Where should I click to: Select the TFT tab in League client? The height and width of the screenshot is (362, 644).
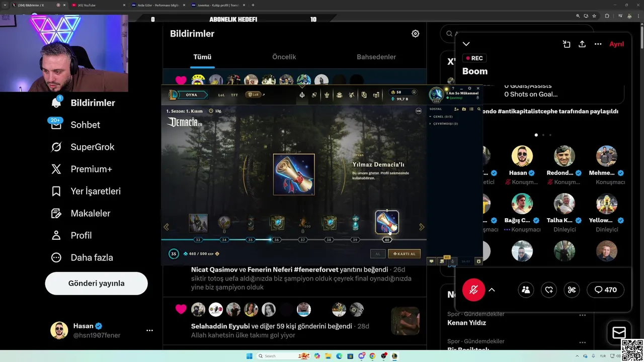[234, 95]
